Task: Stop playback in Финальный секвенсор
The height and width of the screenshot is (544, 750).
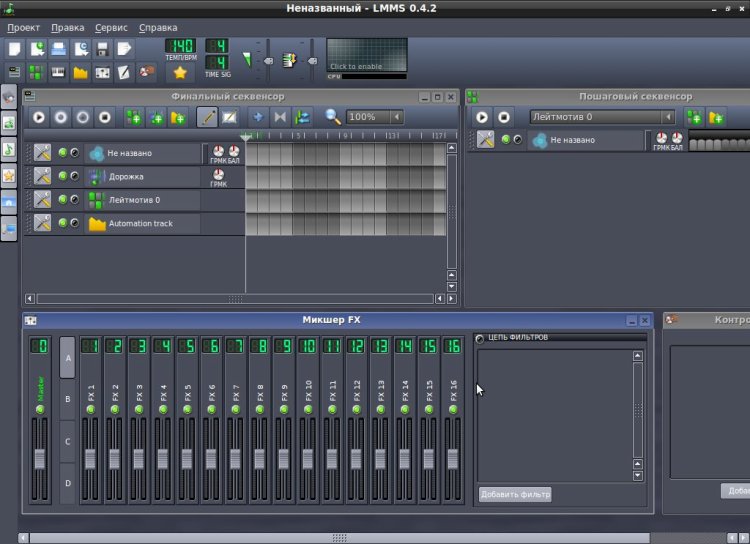Action: [x=105, y=117]
